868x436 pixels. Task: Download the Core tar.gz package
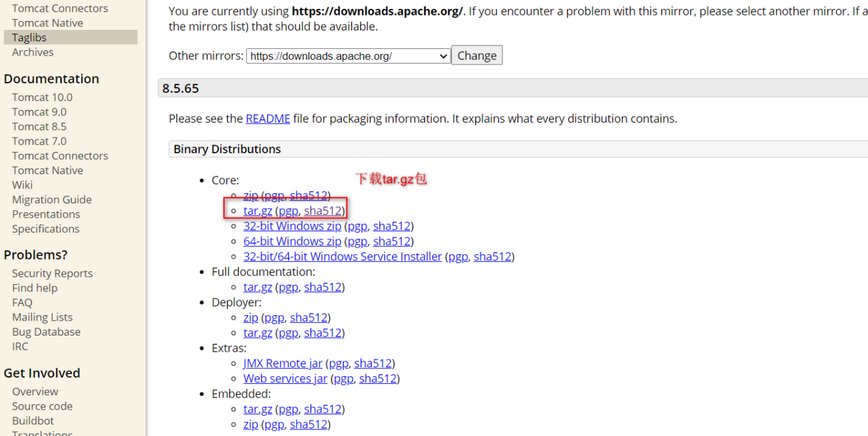(258, 211)
